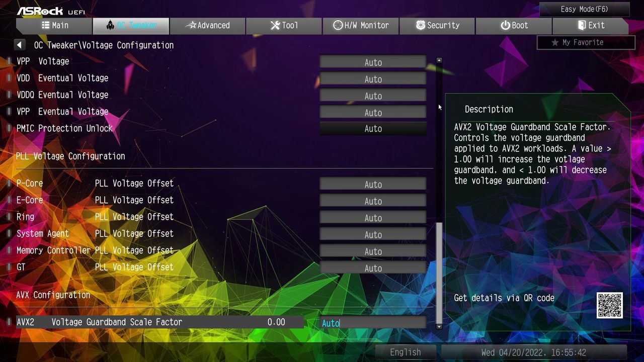Open VPP Voltage value dropdown
Image resolution: width=644 pixels, height=362 pixels.
(x=373, y=62)
